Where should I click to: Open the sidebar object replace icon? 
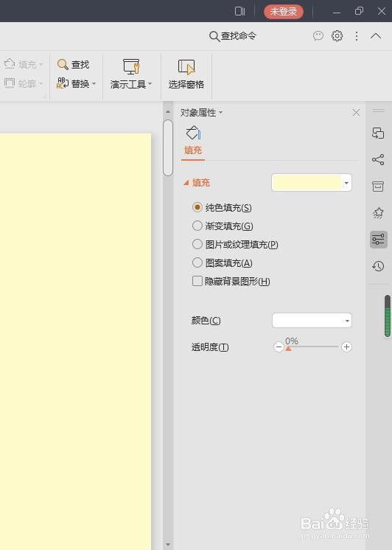click(x=378, y=133)
